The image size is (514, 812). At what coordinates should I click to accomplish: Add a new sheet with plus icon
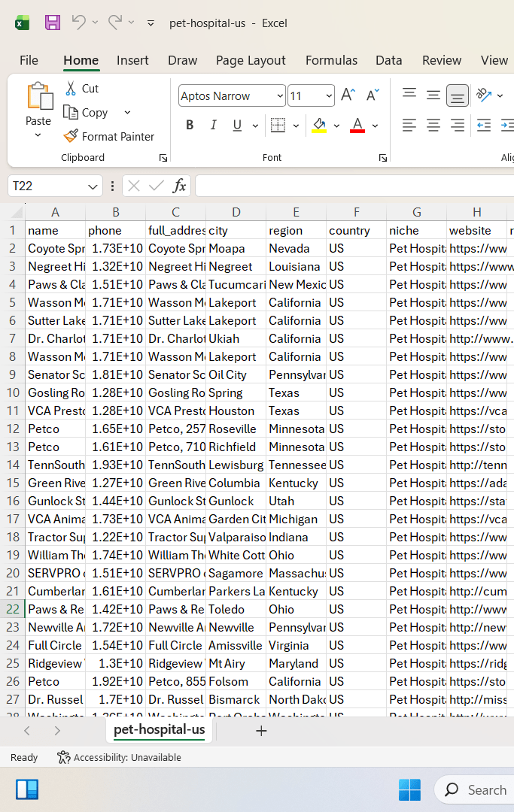pos(262,731)
